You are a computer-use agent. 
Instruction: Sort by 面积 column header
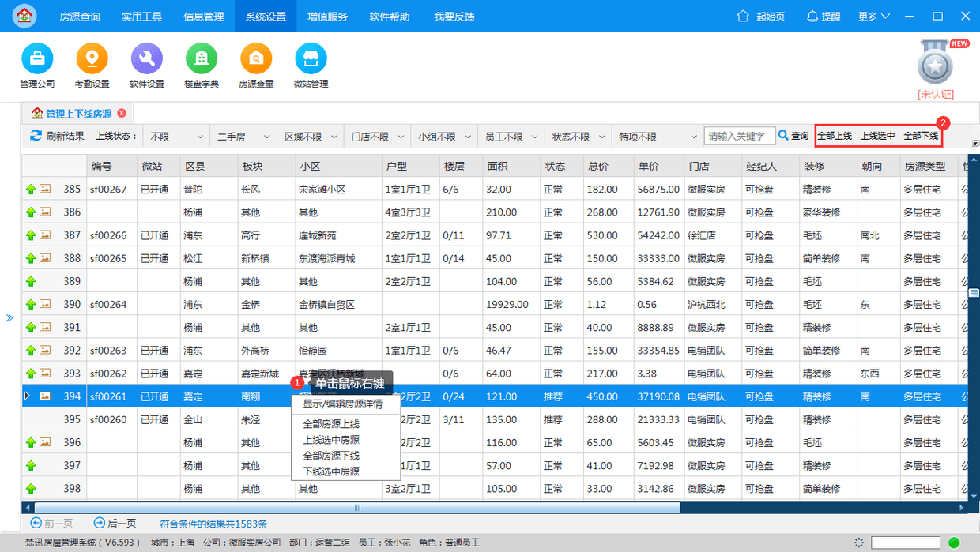(x=511, y=167)
